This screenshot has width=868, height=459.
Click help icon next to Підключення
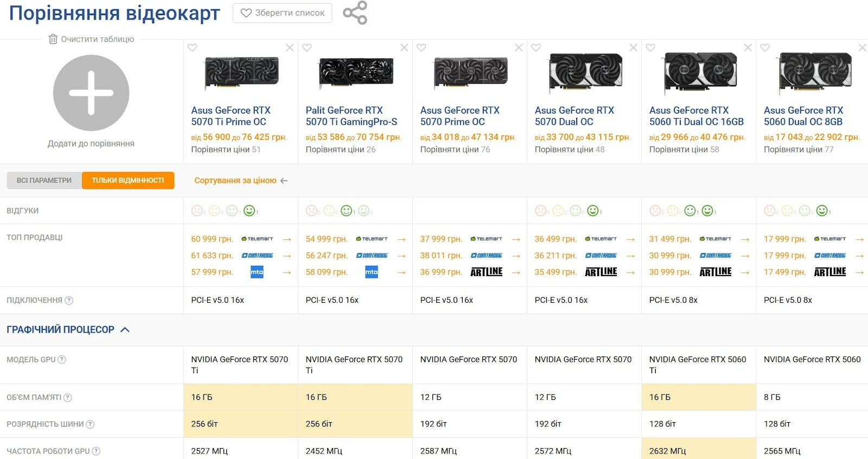point(69,301)
